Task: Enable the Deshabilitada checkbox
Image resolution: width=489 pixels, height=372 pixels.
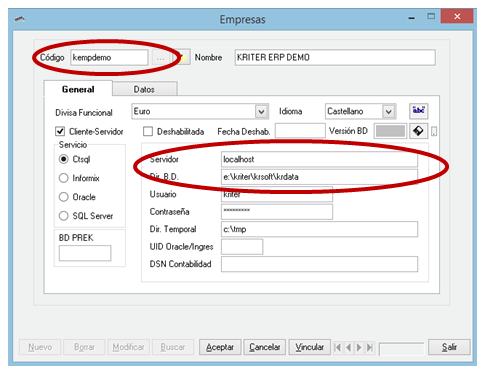Action: [x=148, y=131]
